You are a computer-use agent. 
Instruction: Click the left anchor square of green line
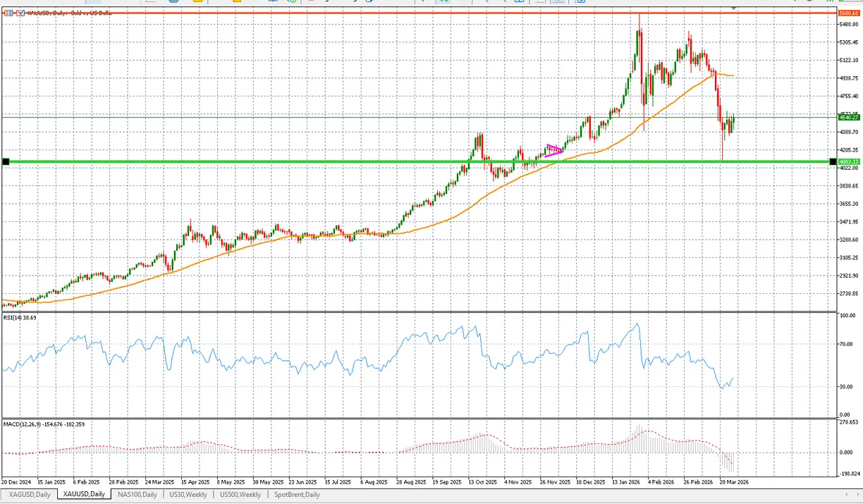(6, 162)
